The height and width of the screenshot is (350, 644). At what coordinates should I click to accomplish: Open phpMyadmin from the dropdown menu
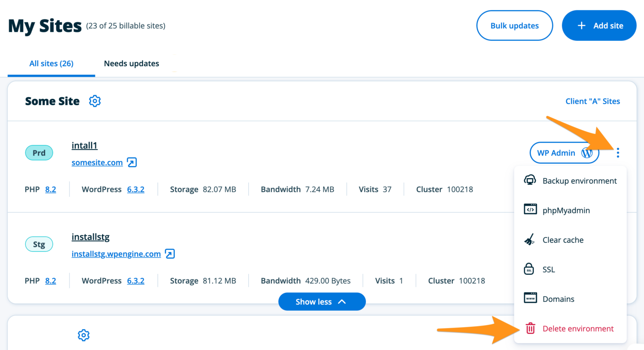click(x=566, y=210)
